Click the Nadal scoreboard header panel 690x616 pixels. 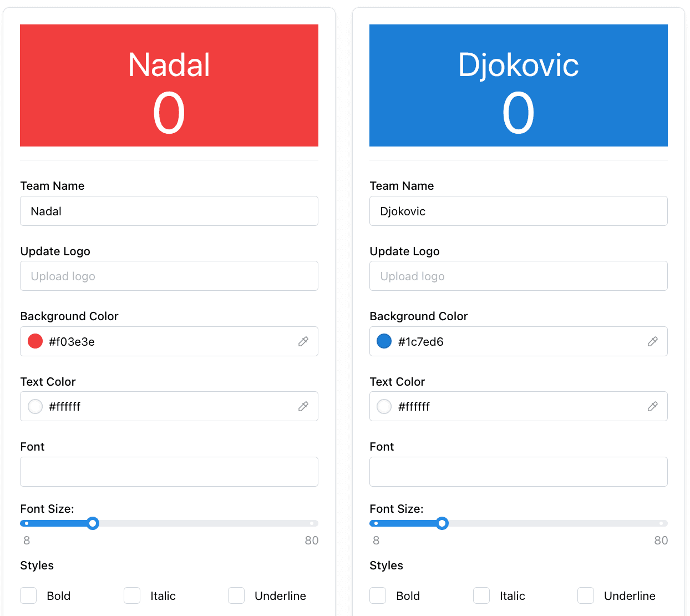coord(169,85)
